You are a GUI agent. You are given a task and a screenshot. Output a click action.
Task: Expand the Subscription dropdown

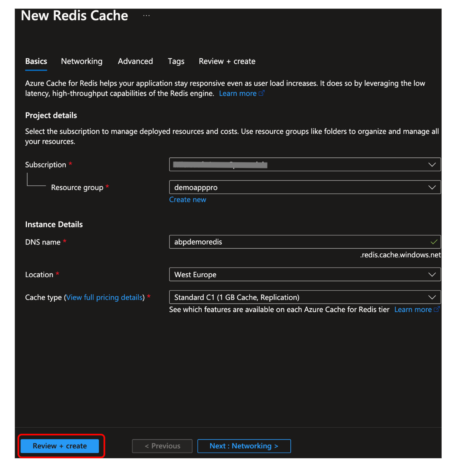click(305, 164)
